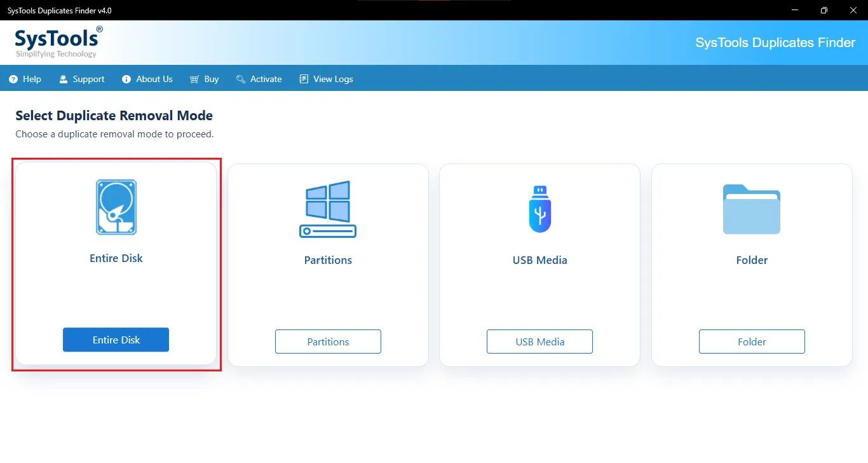
Task: Click the USB Media card label
Action: coord(540,260)
